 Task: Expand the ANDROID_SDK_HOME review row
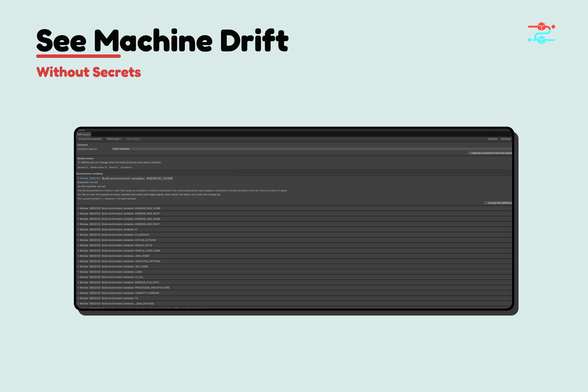(294, 219)
